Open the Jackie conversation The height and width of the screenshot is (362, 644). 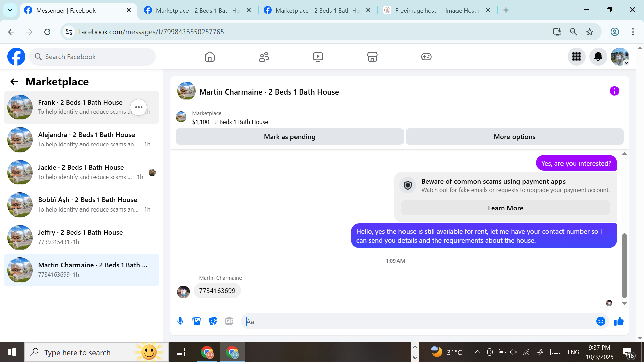[x=82, y=172]
